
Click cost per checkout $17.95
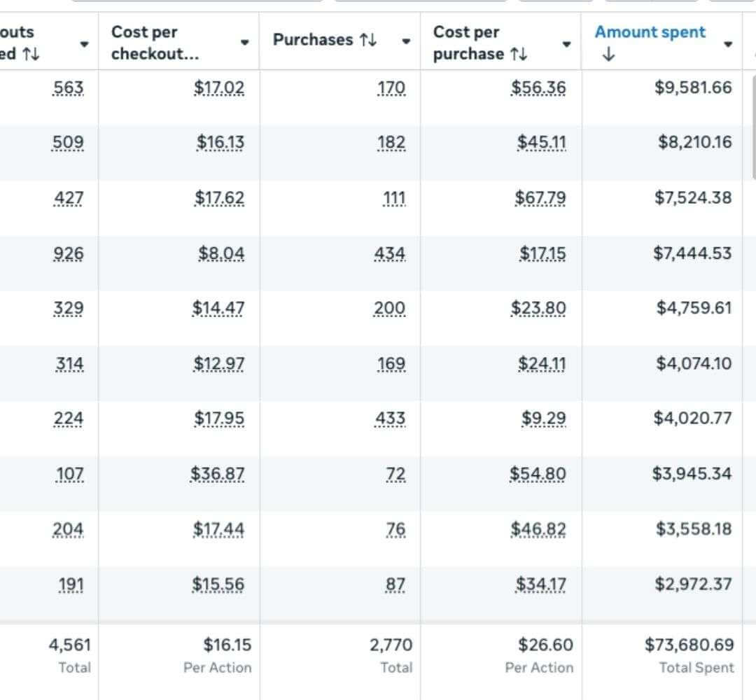coord(219,419)
